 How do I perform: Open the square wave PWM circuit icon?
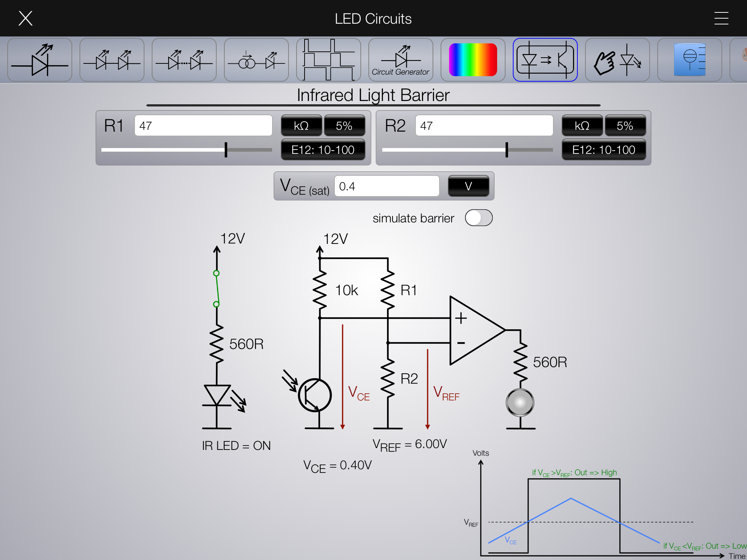[328, 60]
